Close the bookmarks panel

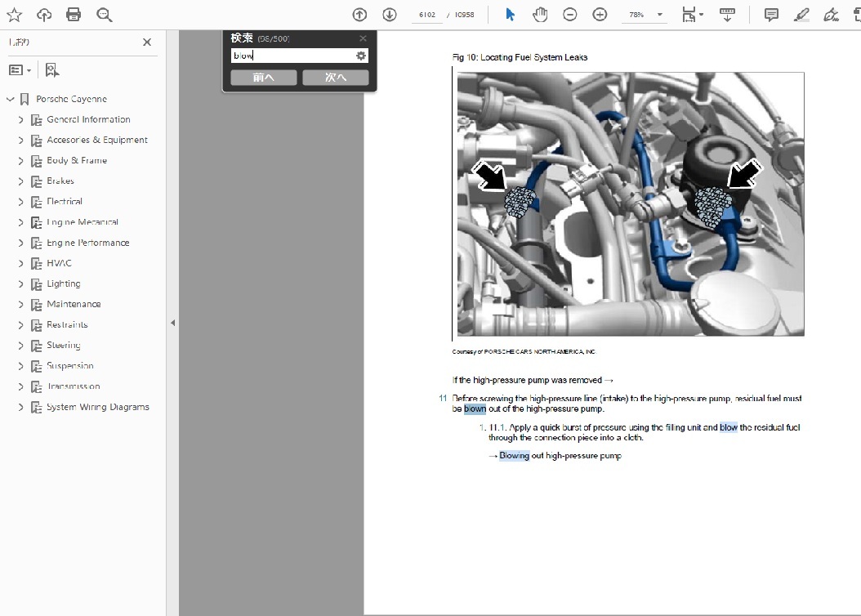[147, 42]
